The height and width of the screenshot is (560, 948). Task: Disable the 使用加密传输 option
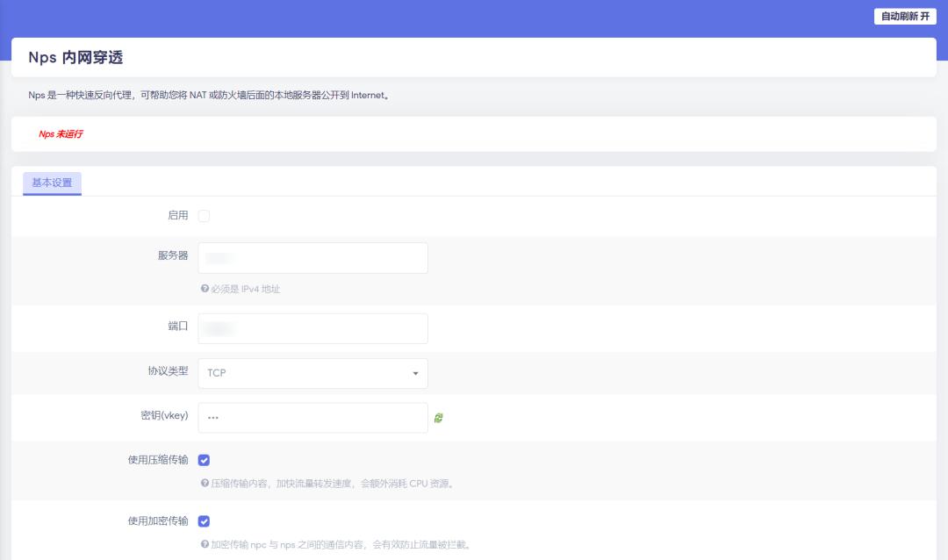[204, 520]
